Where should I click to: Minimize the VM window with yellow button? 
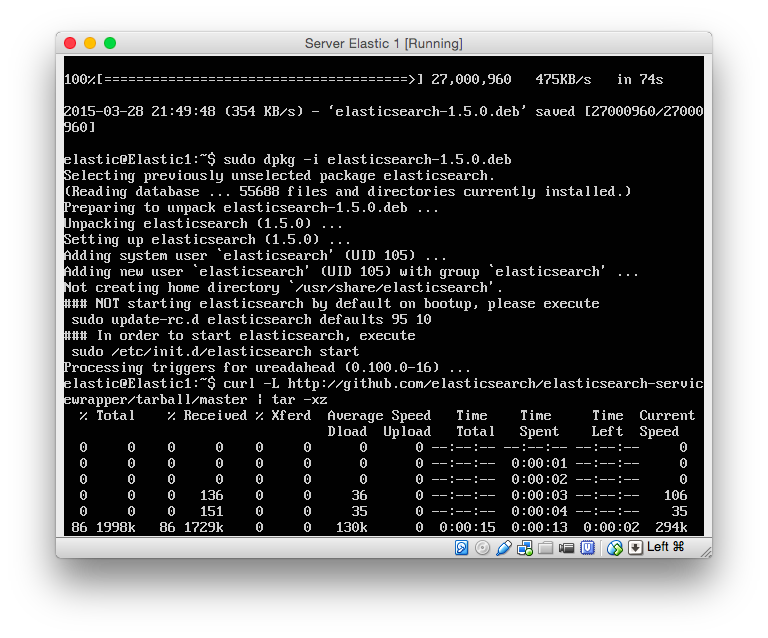point(90,43)
